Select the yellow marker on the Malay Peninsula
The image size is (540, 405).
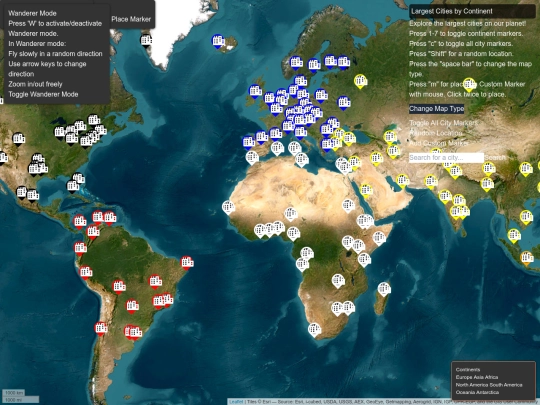pos(514,236)
